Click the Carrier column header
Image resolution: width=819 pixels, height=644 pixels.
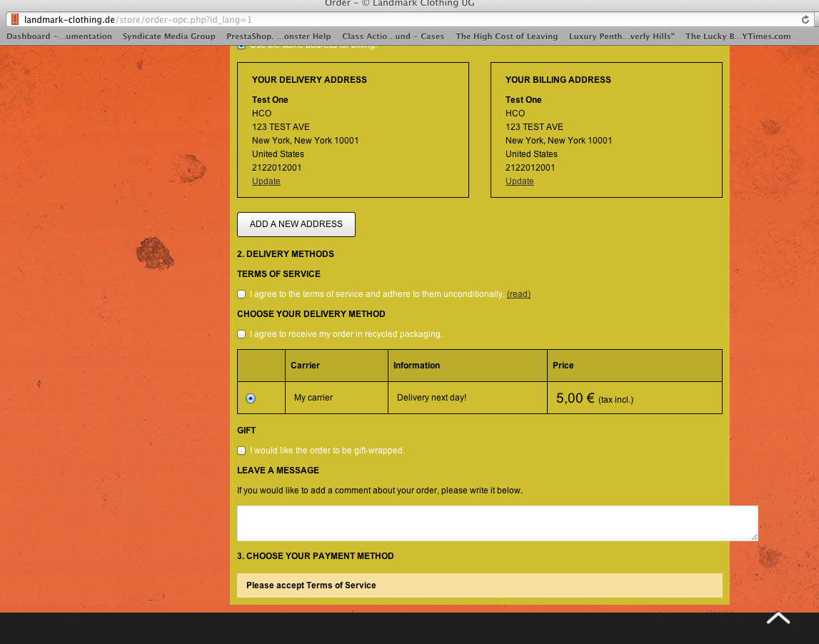click(336, 366)
